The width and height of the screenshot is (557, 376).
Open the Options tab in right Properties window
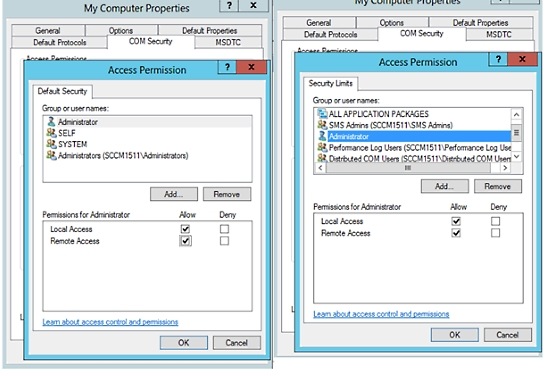(392, 23)
